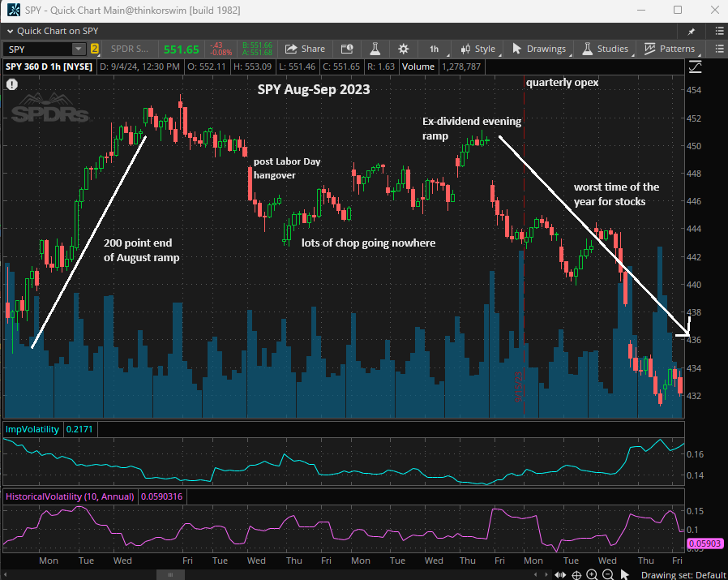728x580 pixels.
Task: Open the toolbar list menu beside Patterns
Action: point(719,49)
